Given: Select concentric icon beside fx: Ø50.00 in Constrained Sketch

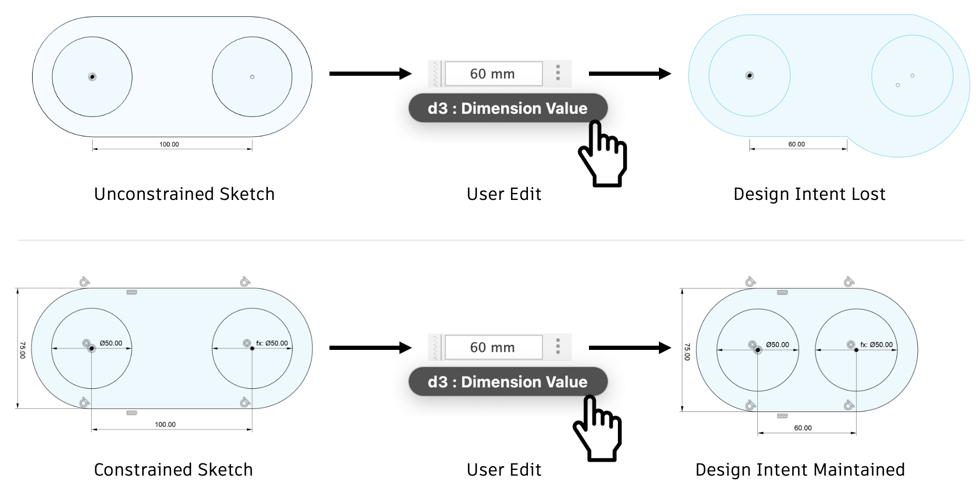Looking at the screenshot, I should [247, 343].
